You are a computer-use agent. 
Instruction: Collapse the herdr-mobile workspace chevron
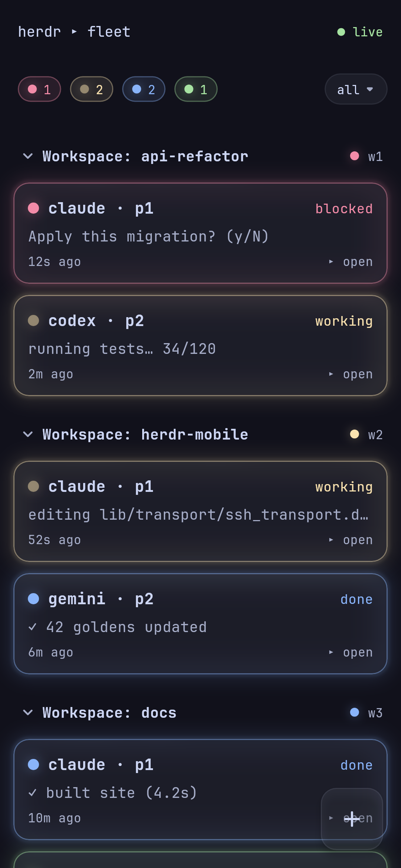[28, 434]
